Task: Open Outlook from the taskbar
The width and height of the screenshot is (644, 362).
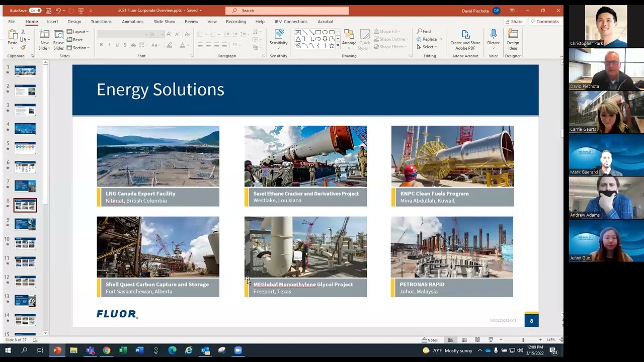Action: (x=205, y=350)
